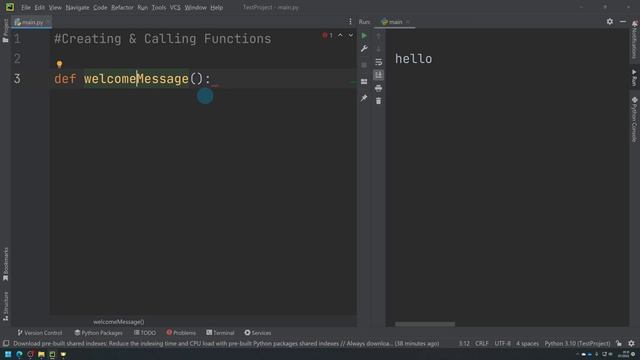This screenshot has width=640, height=360.
Task: Open the Python Console sidebar panel
Action: (x=634, y=120)
